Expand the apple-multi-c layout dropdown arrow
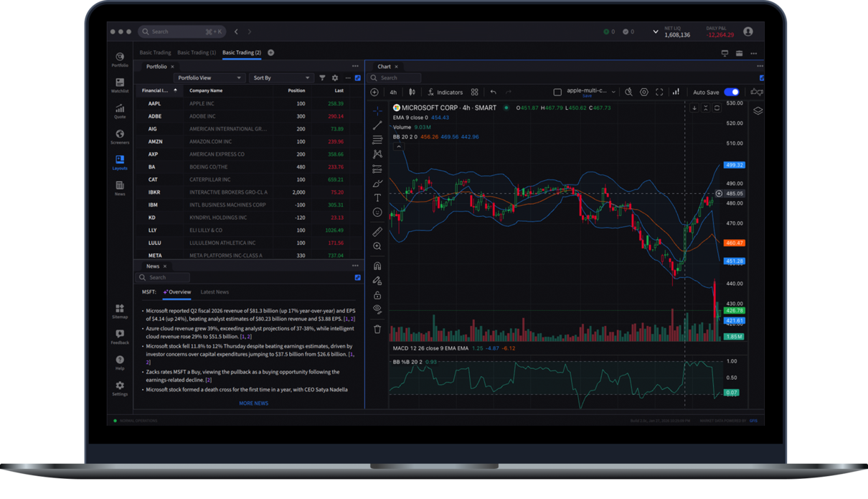 (613, 92)
